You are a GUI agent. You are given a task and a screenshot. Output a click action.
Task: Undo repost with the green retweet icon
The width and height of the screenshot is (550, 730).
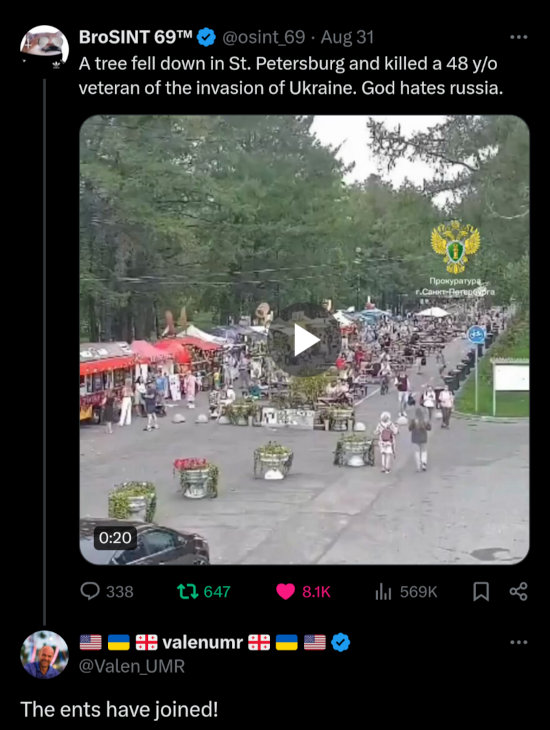click(188, 592)
